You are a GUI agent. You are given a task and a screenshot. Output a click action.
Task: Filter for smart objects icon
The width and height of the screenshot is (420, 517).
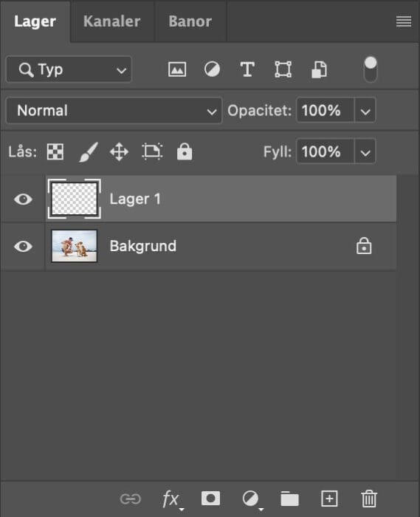(x=319, y=69)
